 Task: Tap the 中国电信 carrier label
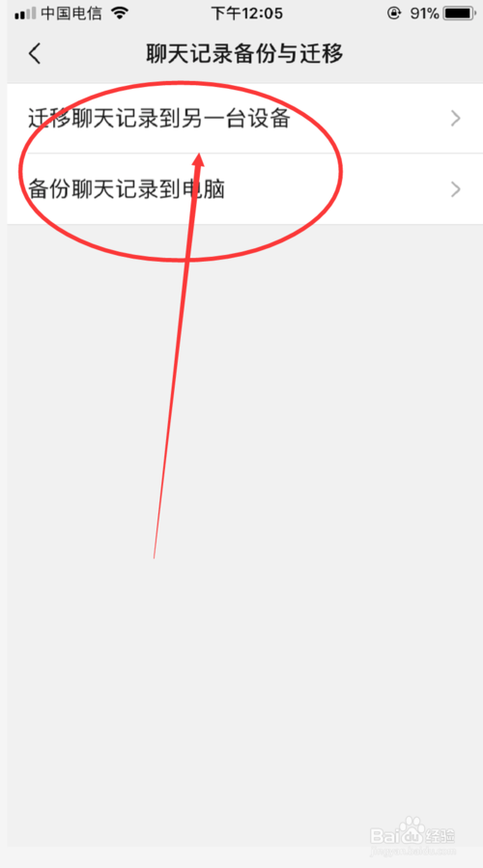(71, 14)
